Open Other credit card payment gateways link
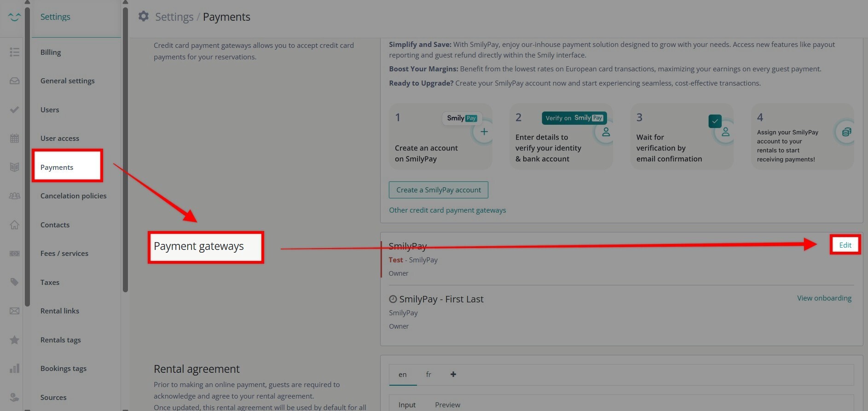 click(447, 210)
